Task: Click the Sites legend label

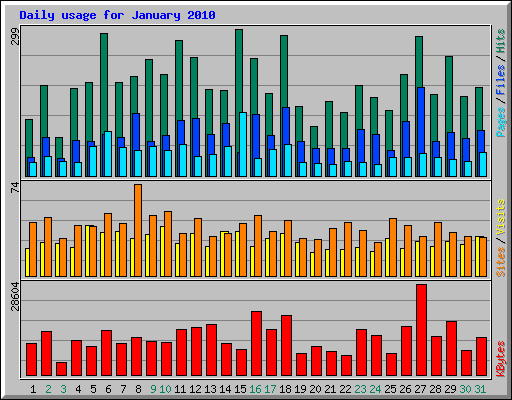Action: coord(501,262)
